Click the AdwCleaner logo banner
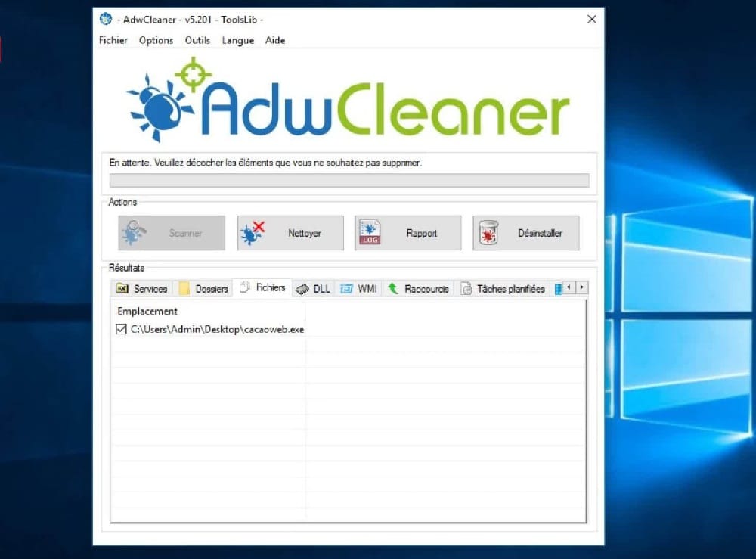756x559 pixels. pyautogui.click(x=348, y=101)
